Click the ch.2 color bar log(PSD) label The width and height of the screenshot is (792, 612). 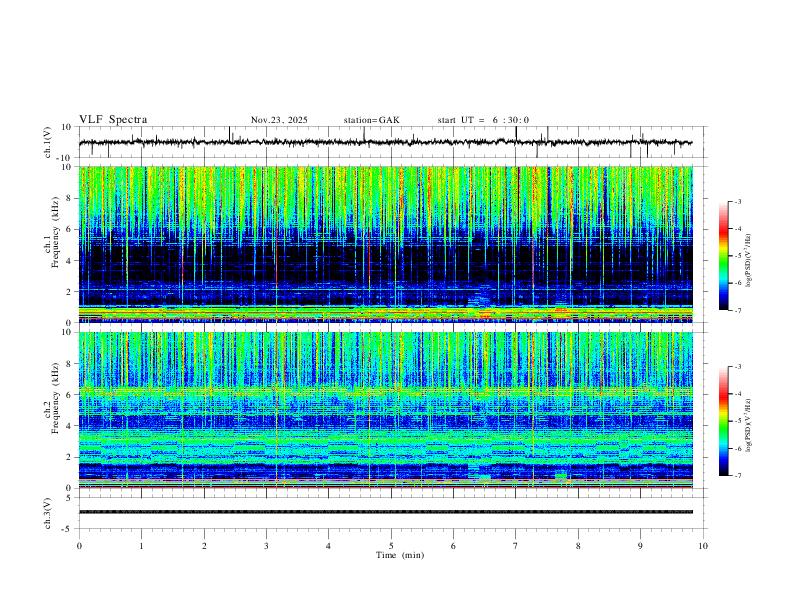(749, 425)
